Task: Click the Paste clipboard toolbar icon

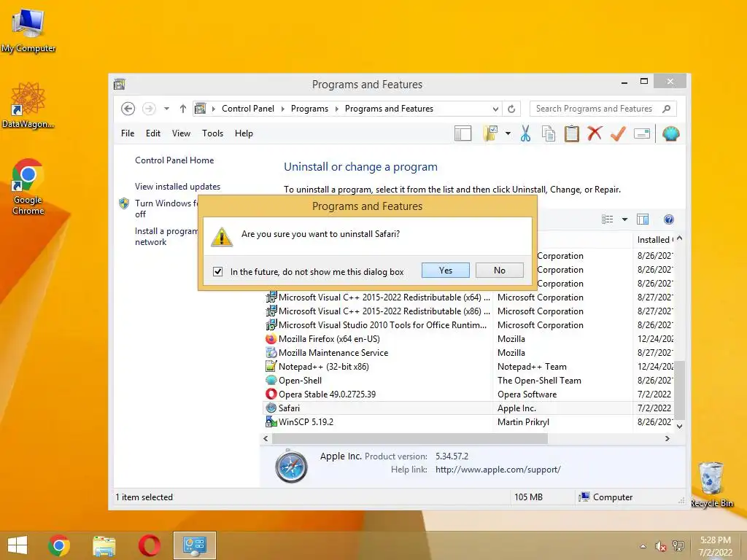Action: [x=572, y=134]
